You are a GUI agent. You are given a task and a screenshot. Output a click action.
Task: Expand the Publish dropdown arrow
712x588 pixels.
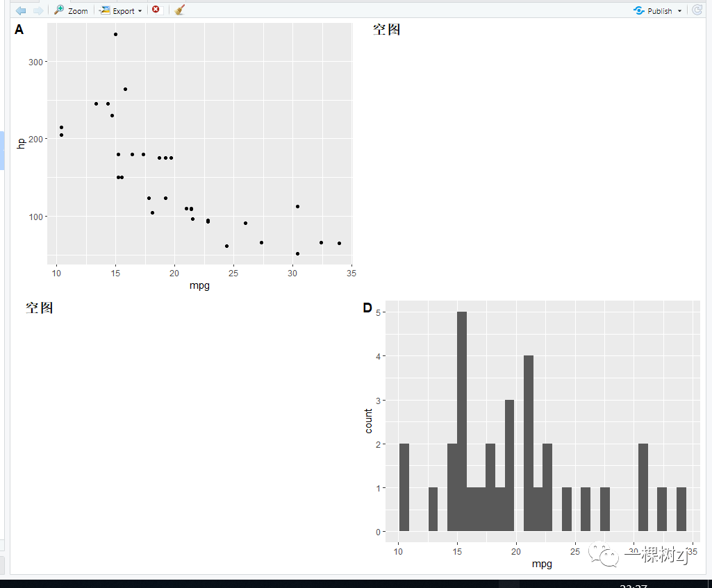[680, 11]
